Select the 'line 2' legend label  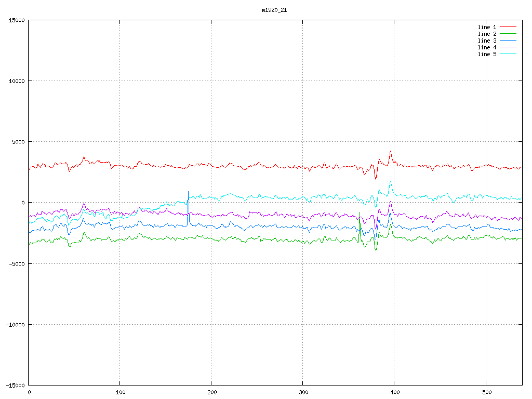487,34
